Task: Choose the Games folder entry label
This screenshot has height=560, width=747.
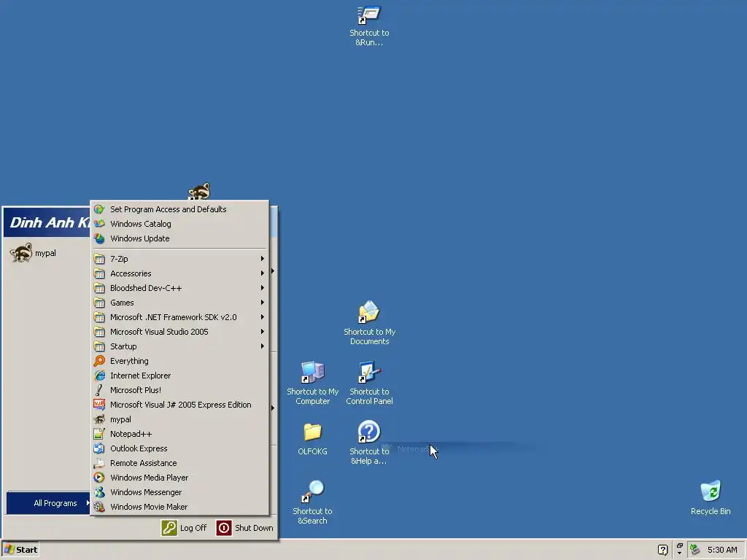Action: click(122, 303)
